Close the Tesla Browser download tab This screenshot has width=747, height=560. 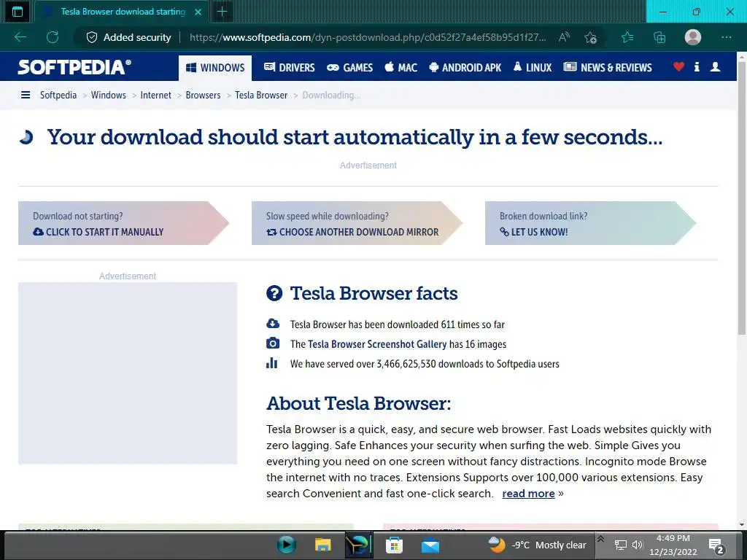(198, 12)
